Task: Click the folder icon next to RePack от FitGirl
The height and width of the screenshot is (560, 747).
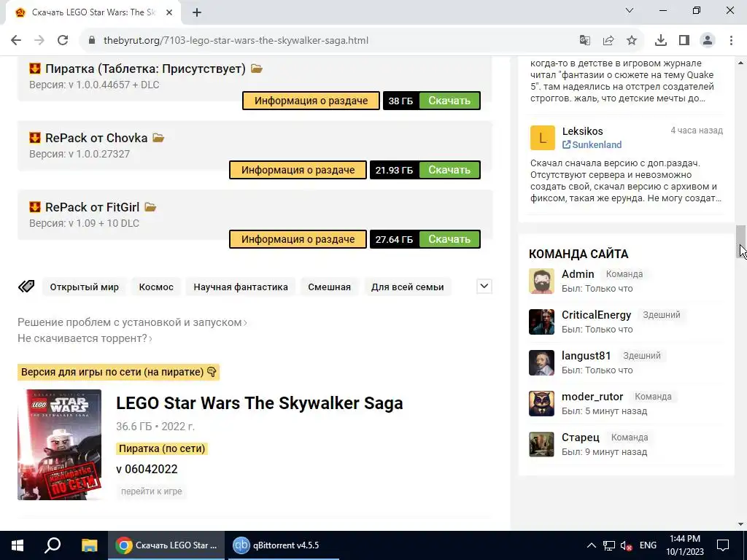Action: point(150,207)
